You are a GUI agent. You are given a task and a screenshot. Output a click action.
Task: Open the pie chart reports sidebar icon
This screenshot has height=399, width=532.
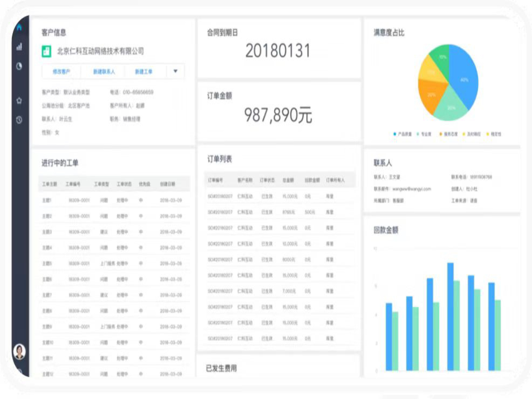click(x=19, y=66)
